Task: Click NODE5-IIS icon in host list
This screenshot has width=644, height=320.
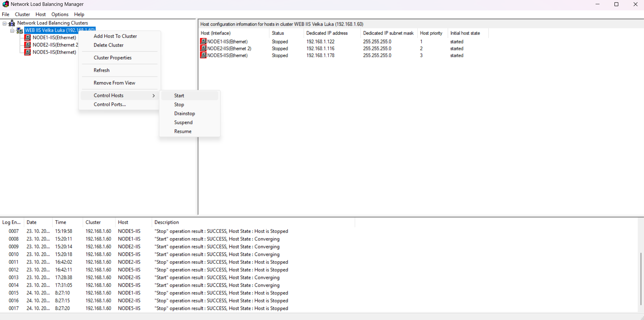Action: 203,56
